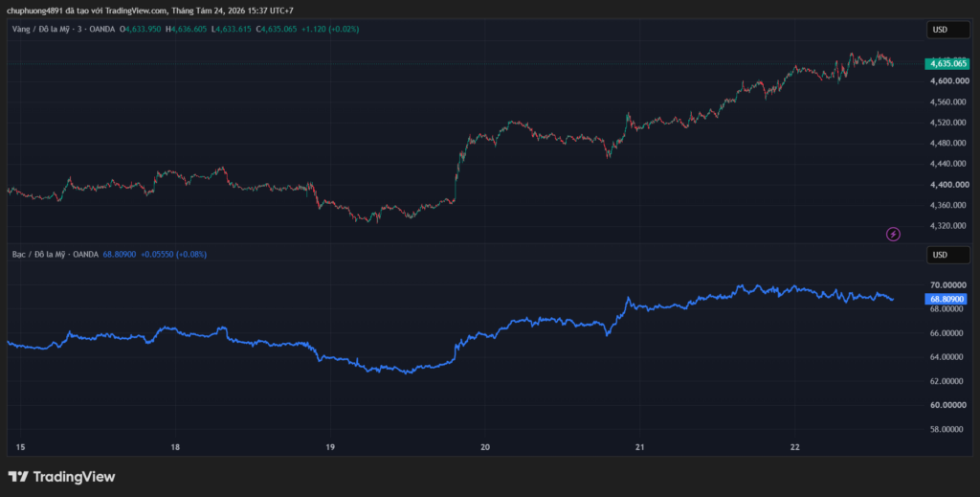Image resolution: width=980 pixels, height=497 pixels.
Task: Click the TradingView logo at bottom
Action: coord(61,476)
